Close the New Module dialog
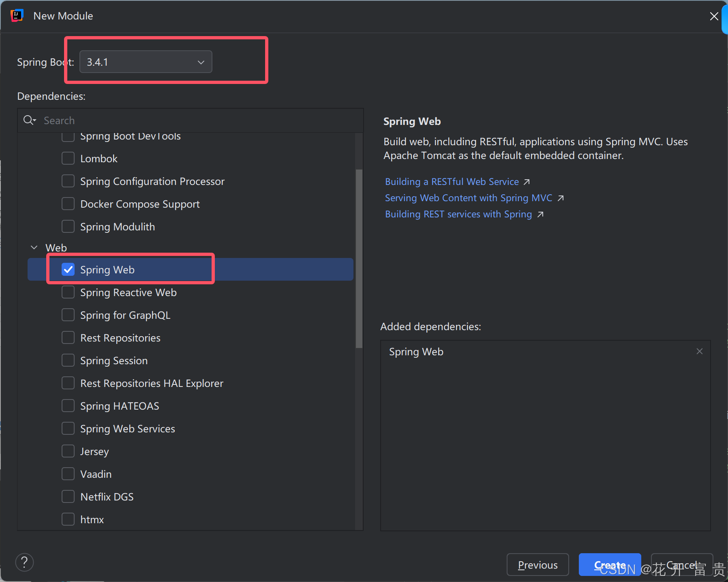The width and height of the screenshot is (728, 582). (x=714, y=16)
